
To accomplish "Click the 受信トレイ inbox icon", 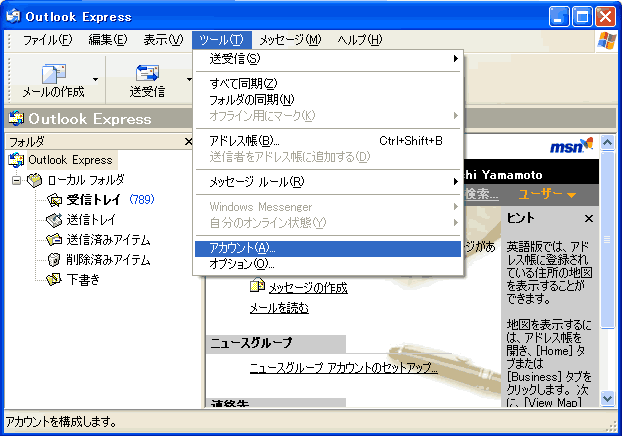I will [x=54, y=200].
